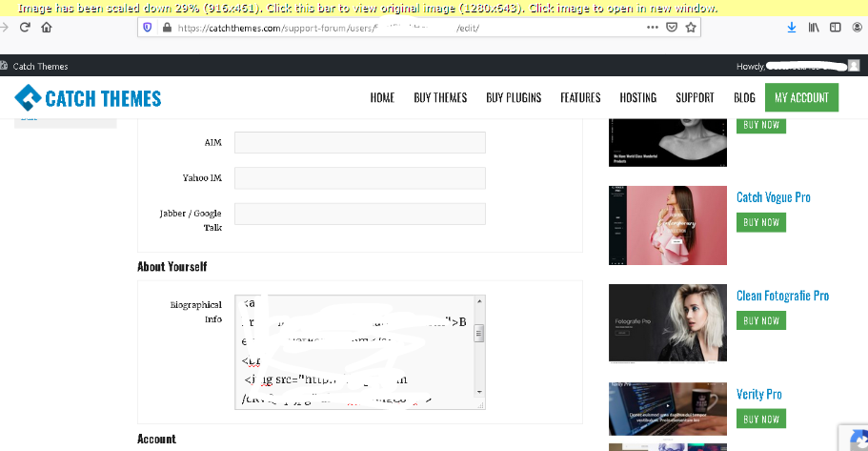The height and width of the screenshot is (451, 868).
Task: Open Catch Themes admin bar link
Action: tap(40, 67)
